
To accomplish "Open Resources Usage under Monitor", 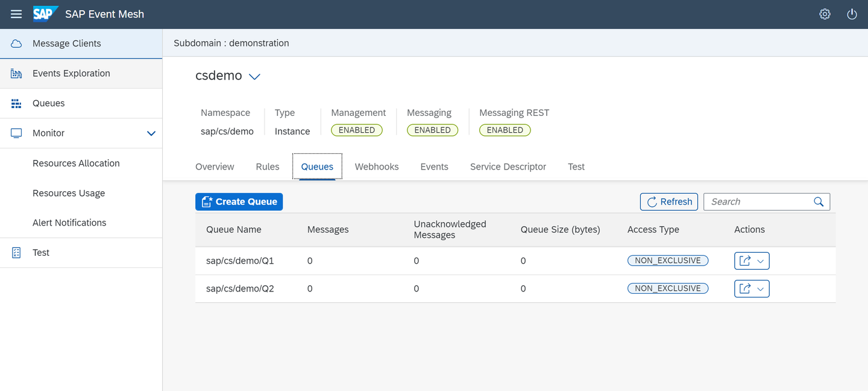I will click(81, 193).
